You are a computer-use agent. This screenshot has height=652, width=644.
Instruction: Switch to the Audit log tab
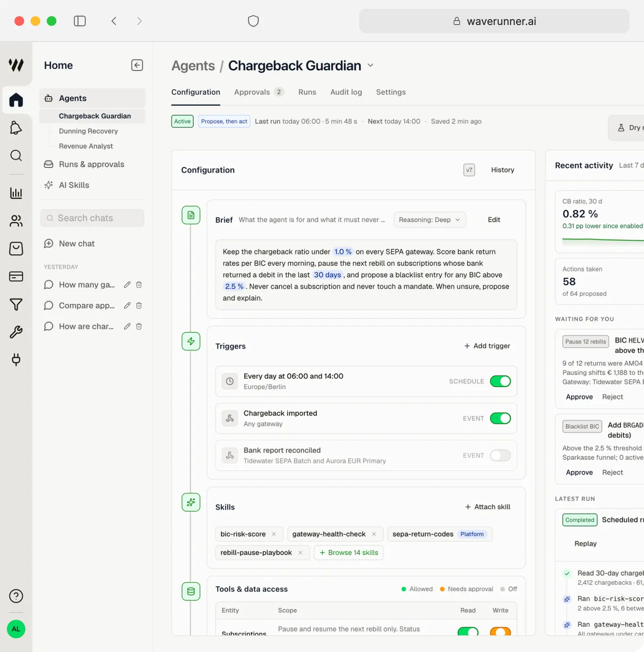click(346, 92)
